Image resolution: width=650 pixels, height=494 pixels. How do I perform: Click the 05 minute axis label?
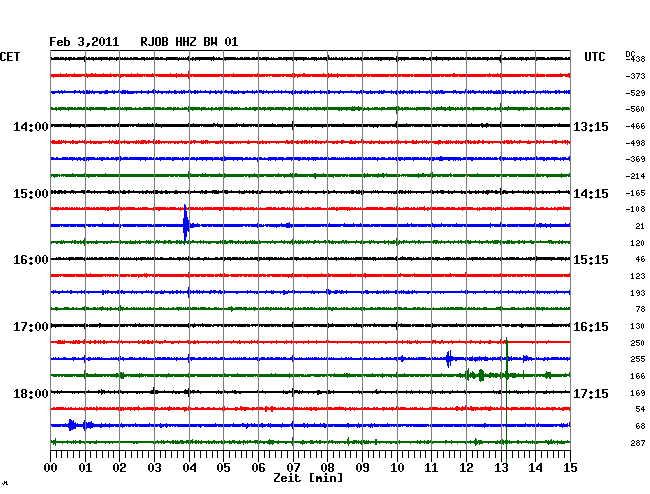pos(223,468)
